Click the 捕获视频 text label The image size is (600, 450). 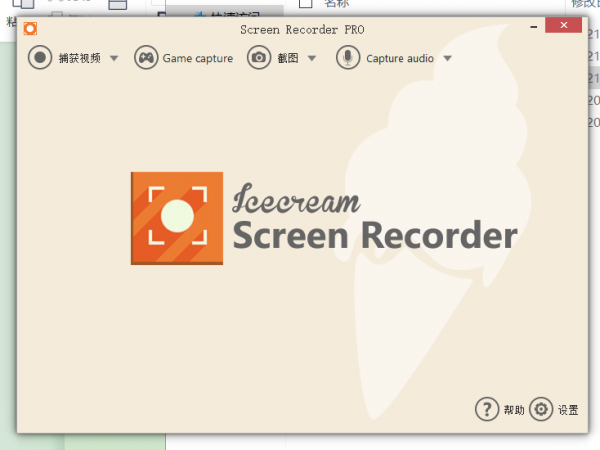click(x=80, y=58)
